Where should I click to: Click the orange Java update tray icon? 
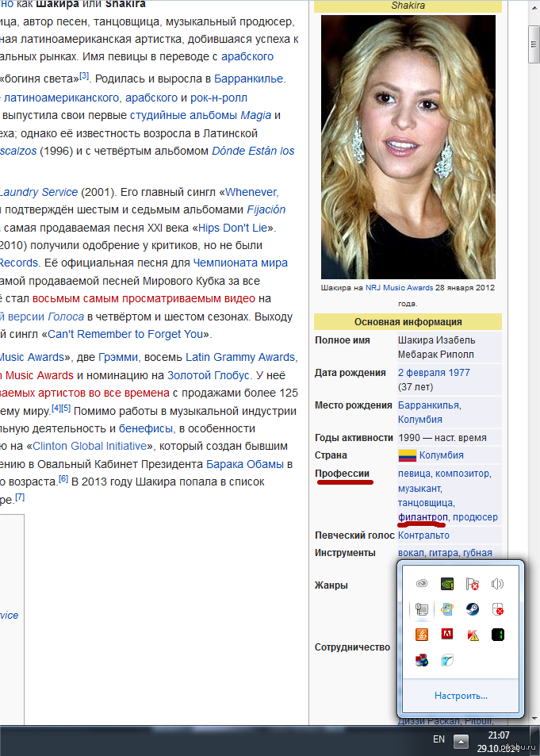(x=422, y=635)
